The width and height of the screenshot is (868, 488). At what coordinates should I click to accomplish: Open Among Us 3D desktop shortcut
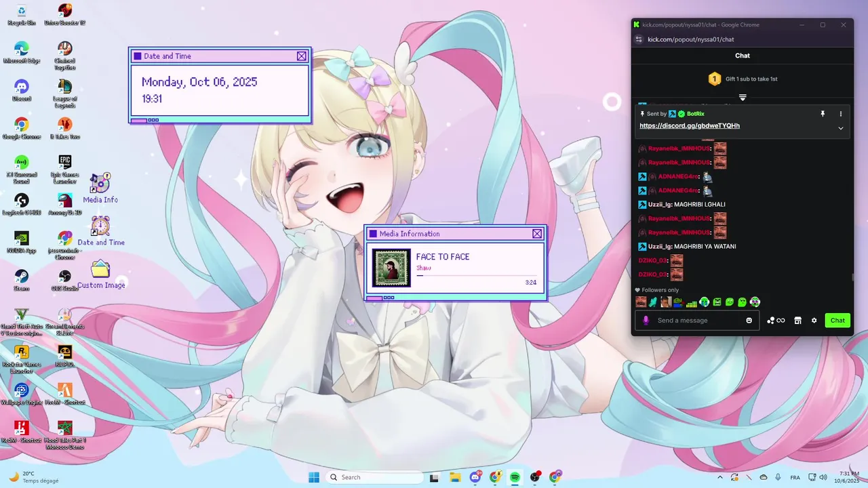65,204
